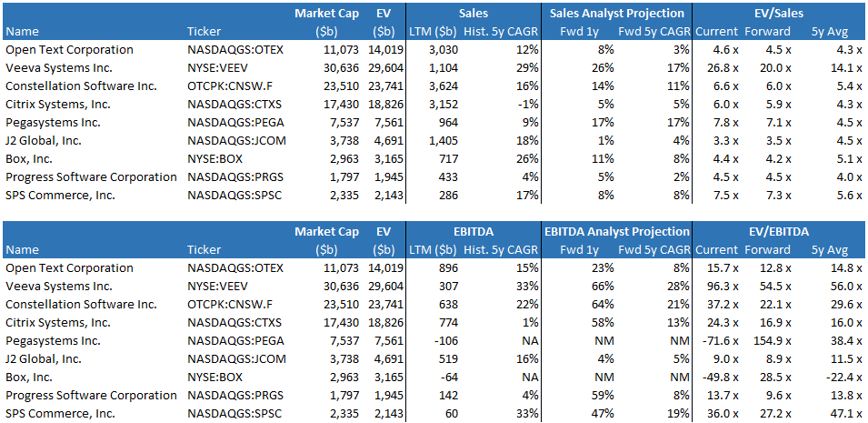Click Box sales LTM value 717
This screenshot has width=868, height=423.
coord(448,159)
